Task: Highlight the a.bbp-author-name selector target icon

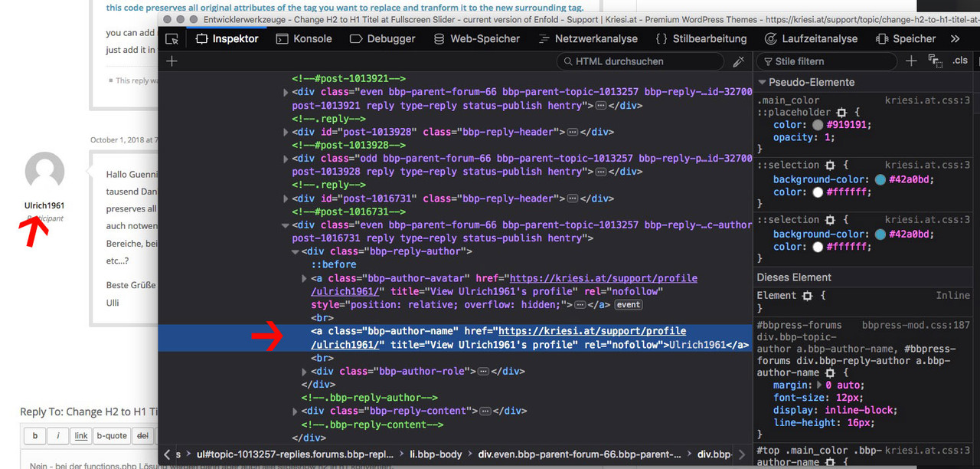Action: click(x=830, y=373)
